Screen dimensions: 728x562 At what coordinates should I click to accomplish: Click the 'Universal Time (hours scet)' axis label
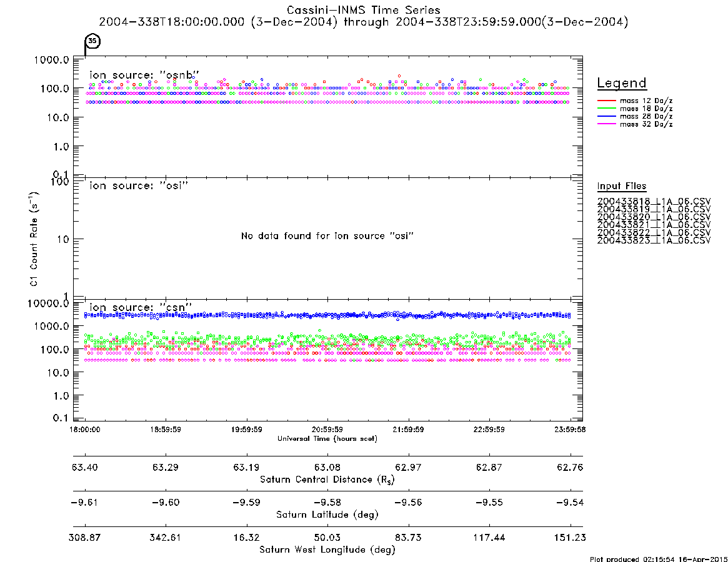[x=327, y=438]
